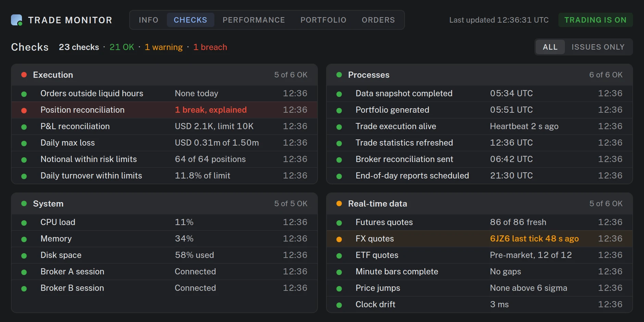644x322 pixels.
Task: Select 'Notional within risk limits' row label
Action: point(89,159)
